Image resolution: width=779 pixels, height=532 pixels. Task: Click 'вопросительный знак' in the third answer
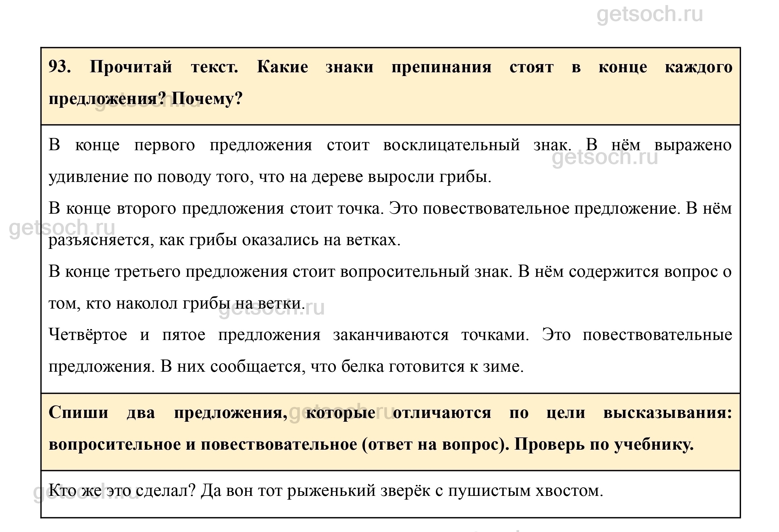click(426, 271)
